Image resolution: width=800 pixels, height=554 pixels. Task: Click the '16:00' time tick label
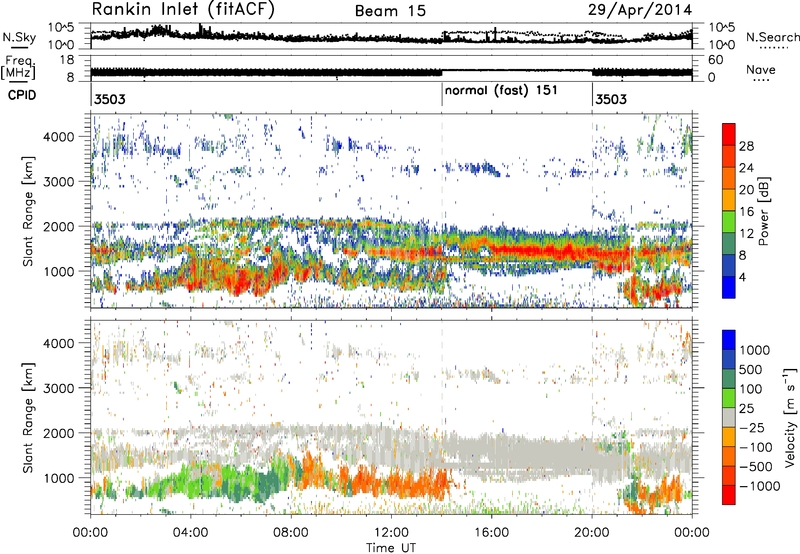click(x=491, y=533)
